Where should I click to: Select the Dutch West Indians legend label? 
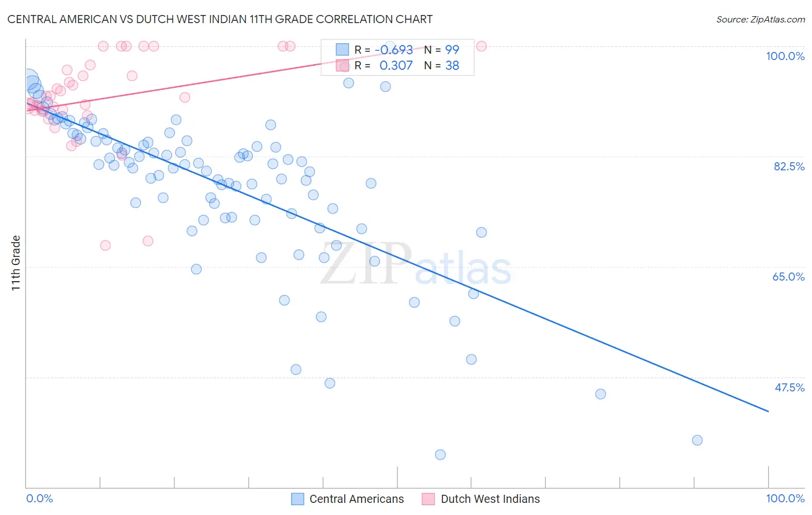(x=490, y=499)
